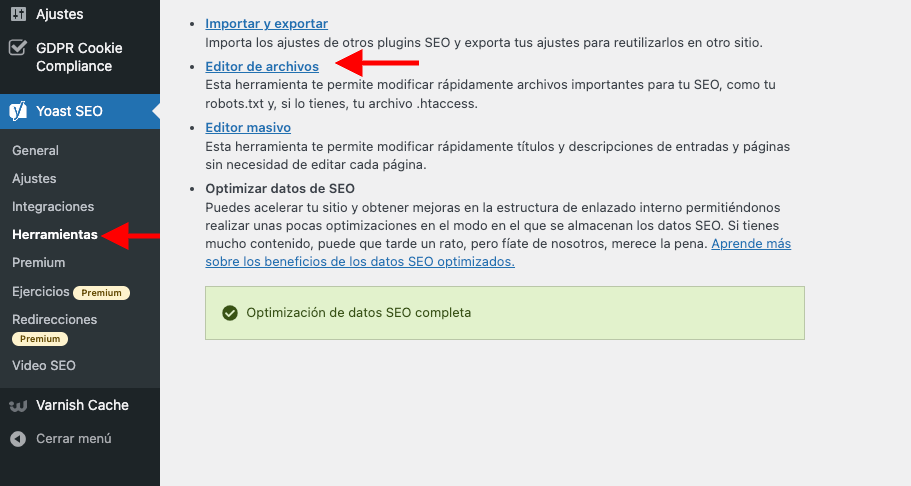Click the Ajustes sliders icon at top

point(18,14)
